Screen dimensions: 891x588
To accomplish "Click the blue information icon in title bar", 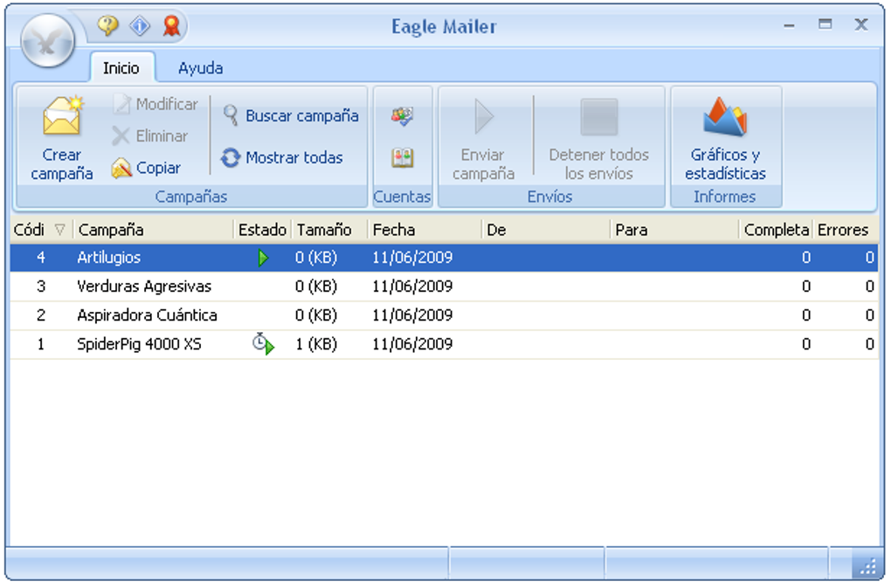I will pos(140,25).
